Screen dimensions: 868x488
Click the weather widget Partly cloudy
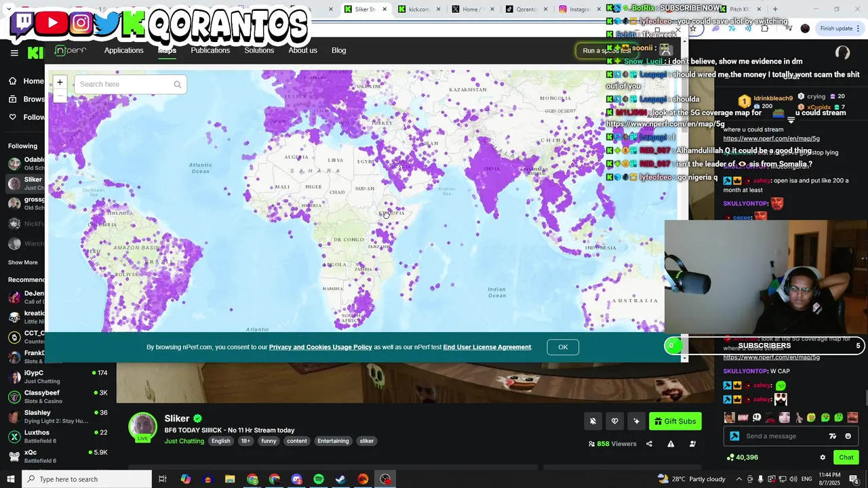691,479
